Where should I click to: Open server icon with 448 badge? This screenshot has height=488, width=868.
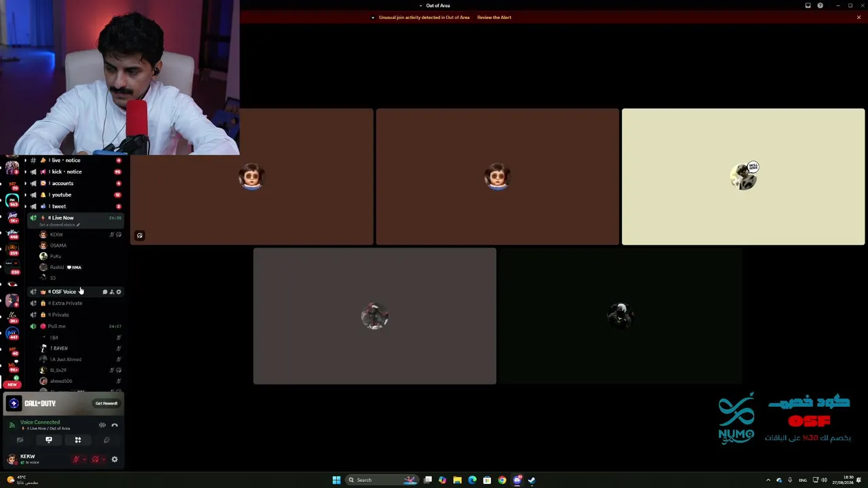click(12, 234)
